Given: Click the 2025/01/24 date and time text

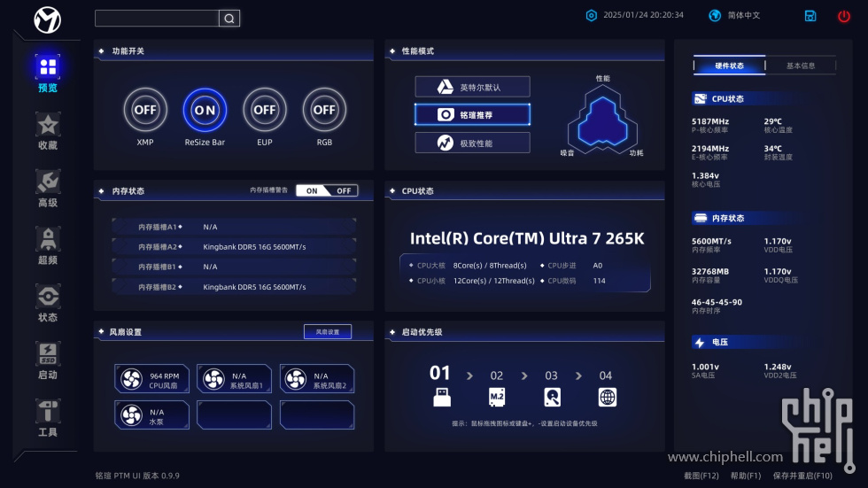Looking at the screenshot, I should coord(643,15).
